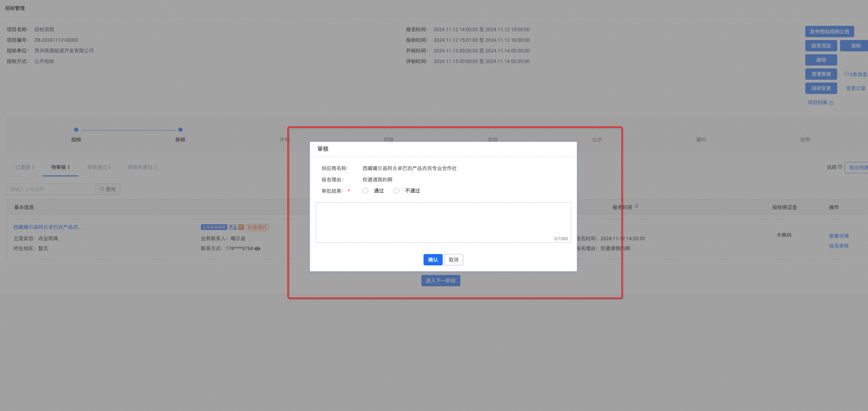This screenshot has height=411, width=868.
Task: Open the 审核通过 tab
Action: [99, 167]
